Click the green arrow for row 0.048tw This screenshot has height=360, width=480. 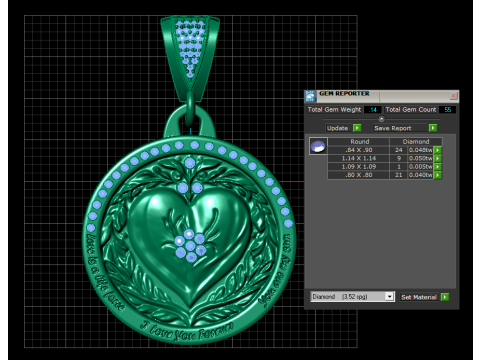(x=438, y=150)
